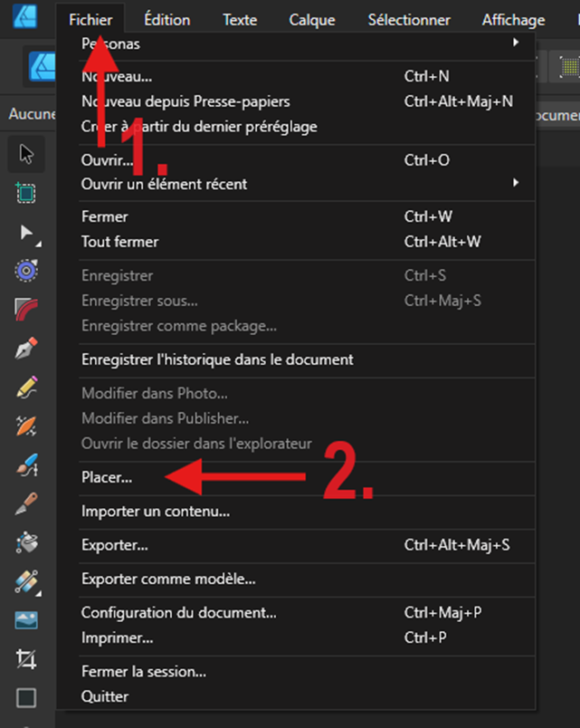Select the Rectangle shape tool
580x728 pixels.
26,697
